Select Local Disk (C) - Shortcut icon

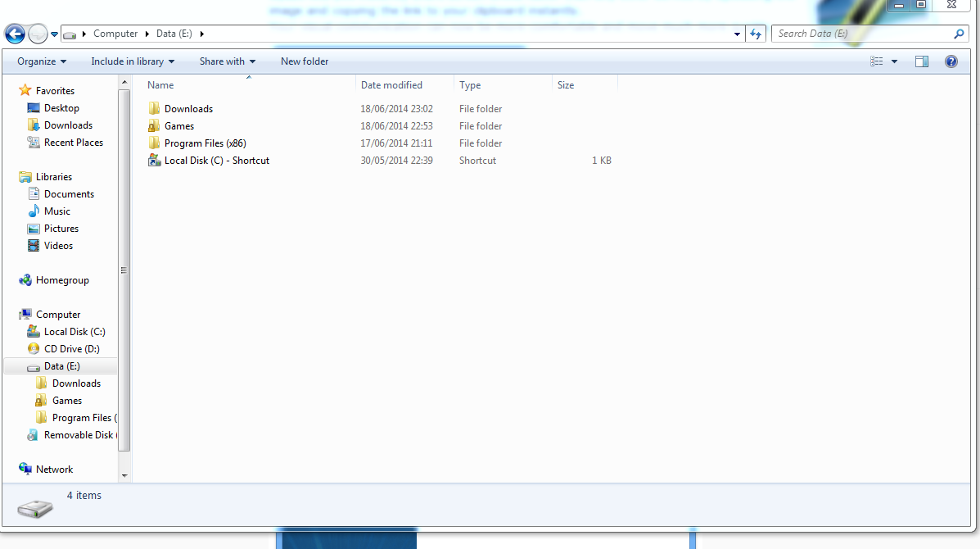coord(155,160)
